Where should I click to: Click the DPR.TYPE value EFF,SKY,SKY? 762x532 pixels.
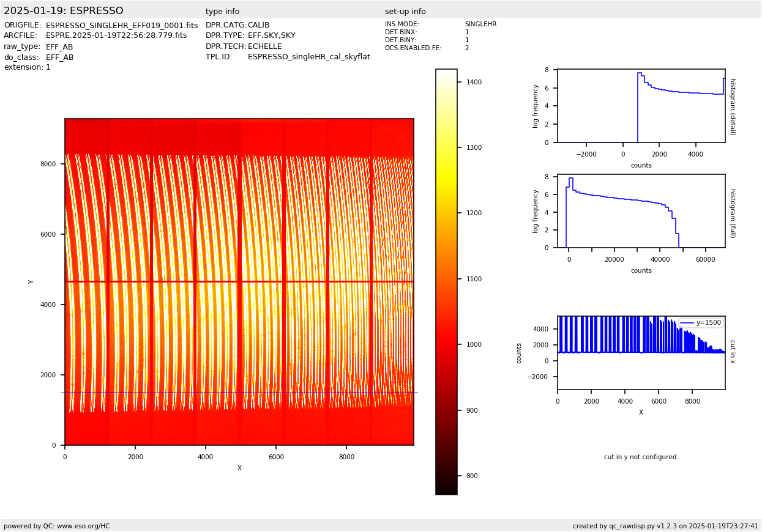(x=271, y=36)
